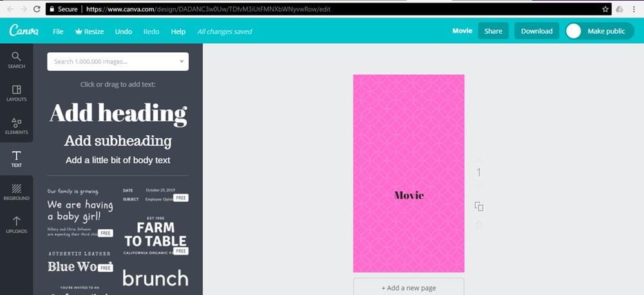Viewport: 644px width, 295px height.
Task: Click the Download button
Action: point(537,31)
